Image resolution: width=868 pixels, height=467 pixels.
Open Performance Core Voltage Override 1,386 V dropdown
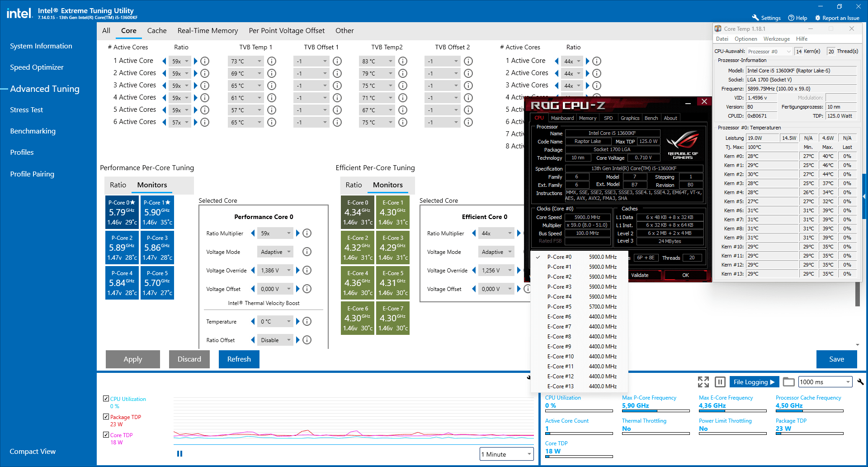[275, 271]
